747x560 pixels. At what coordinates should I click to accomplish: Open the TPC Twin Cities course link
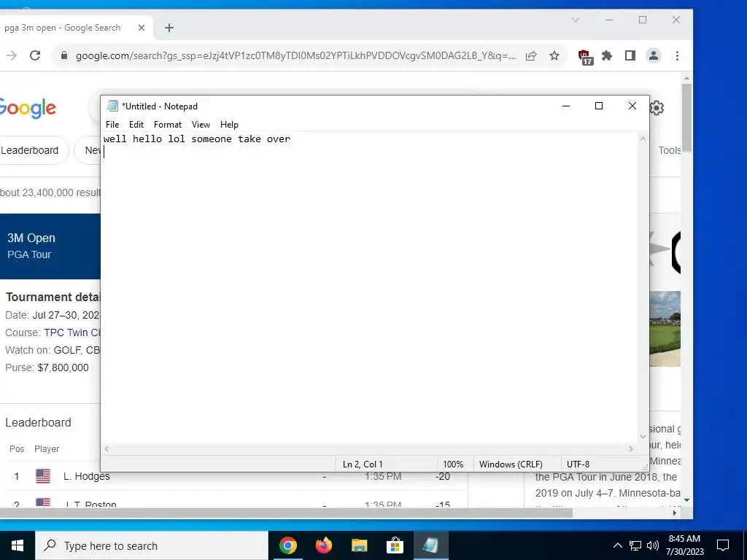tap(72, 332)
